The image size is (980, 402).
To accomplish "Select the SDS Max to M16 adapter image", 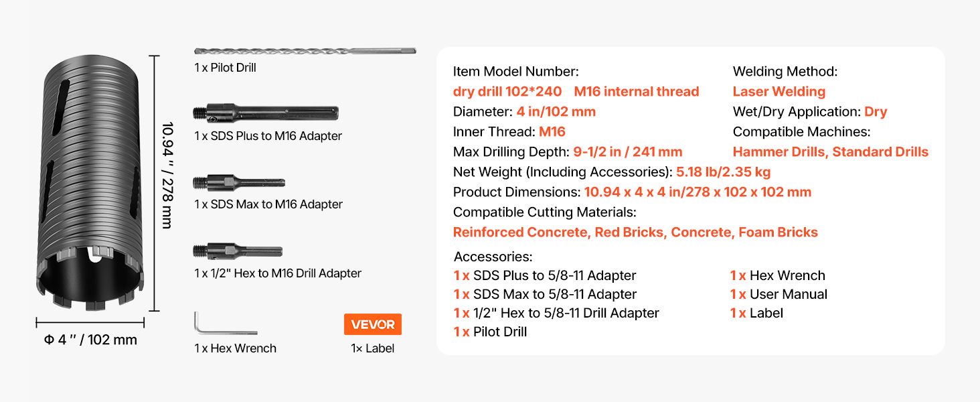I will [x=238, y=182].
